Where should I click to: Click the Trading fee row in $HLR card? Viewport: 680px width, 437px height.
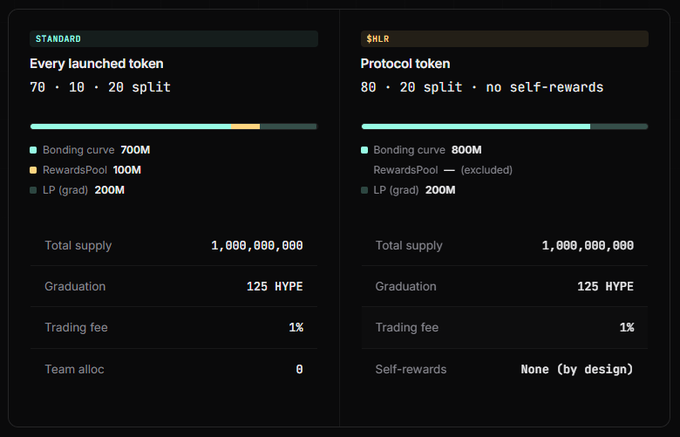pyautogui.click(x=504, y=328)
